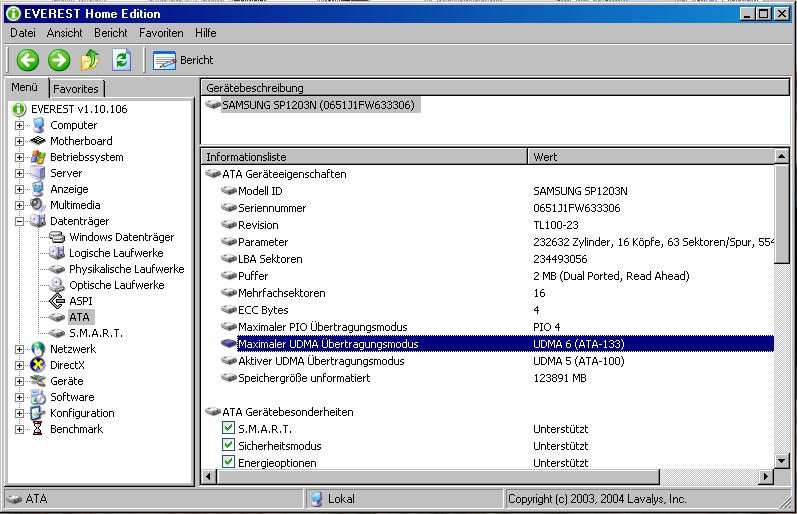This screenshot has height=514, width=797.
Task: Click the Logische Laufwerke icon
Action: pos(57,253)
